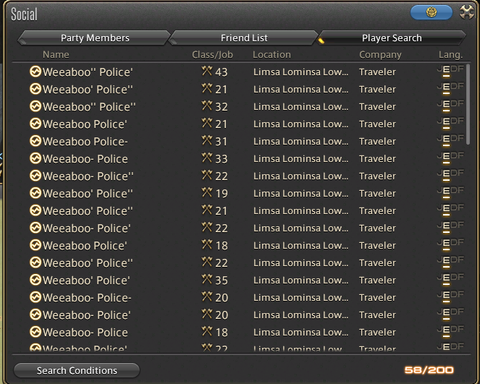Sort by the Name column header
Viewport: 480px width, 384px height.
tap(56, 54)
